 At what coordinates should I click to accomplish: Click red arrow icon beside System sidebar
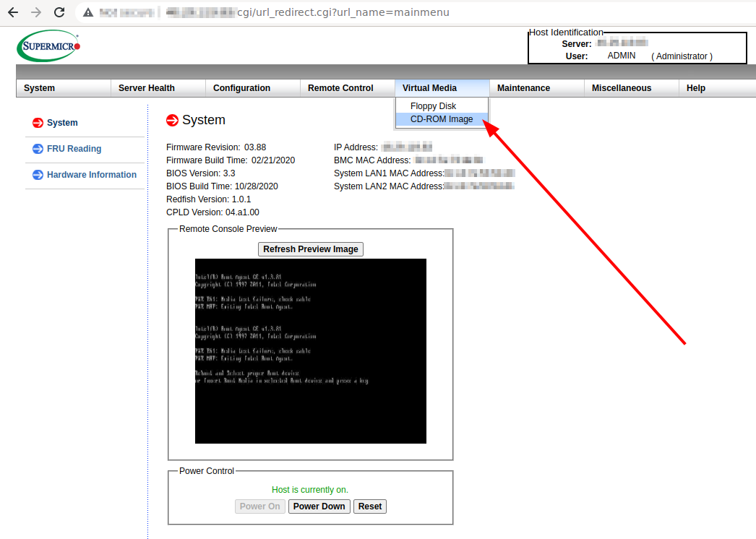pos(38,123)
